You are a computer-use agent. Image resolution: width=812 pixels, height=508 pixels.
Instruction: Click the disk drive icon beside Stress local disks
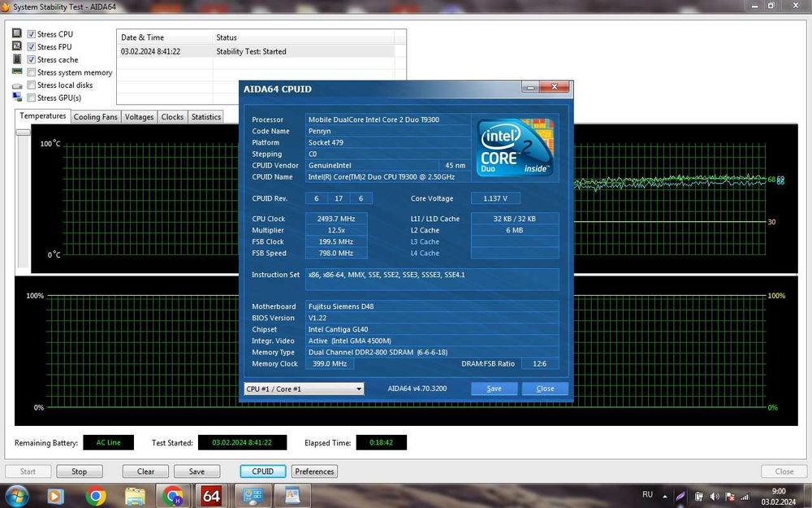(17, 85)
